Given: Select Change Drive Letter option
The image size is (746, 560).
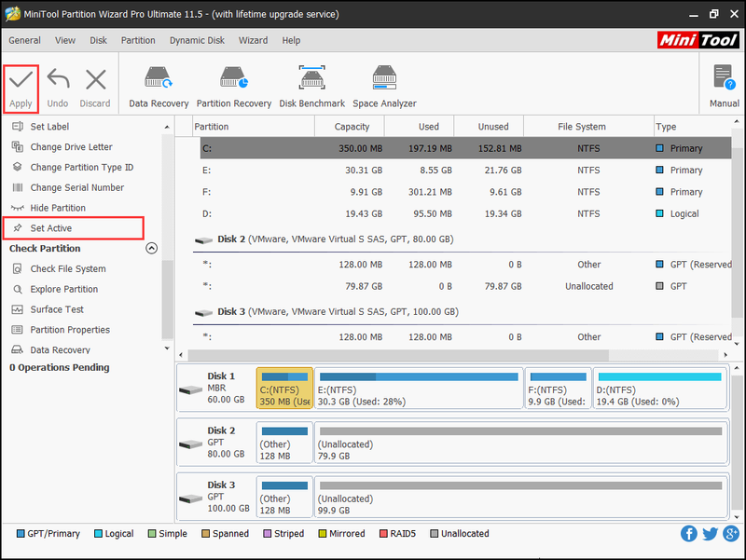Looking at the screenshot, I should coord(72,147).
